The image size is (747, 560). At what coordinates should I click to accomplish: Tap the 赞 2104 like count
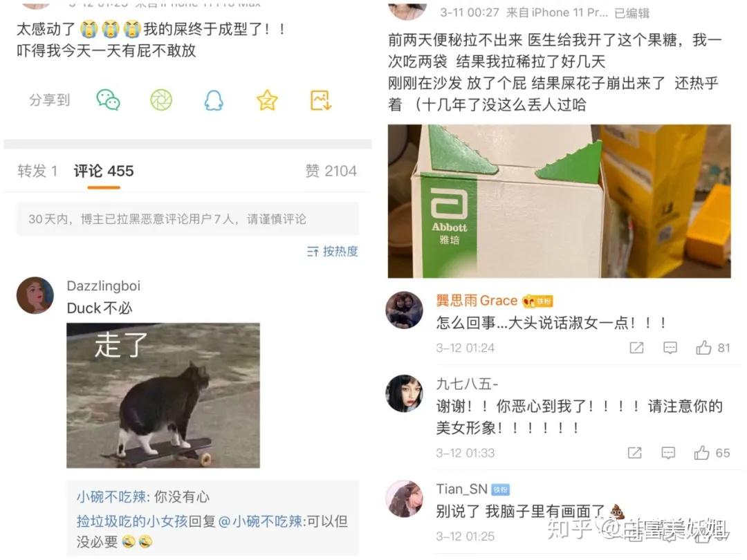point(331,171)
